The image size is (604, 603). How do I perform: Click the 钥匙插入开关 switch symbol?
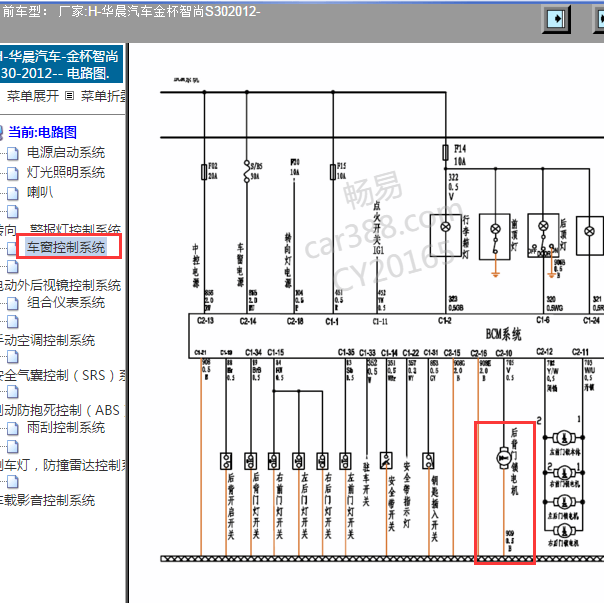pos(428,460)
